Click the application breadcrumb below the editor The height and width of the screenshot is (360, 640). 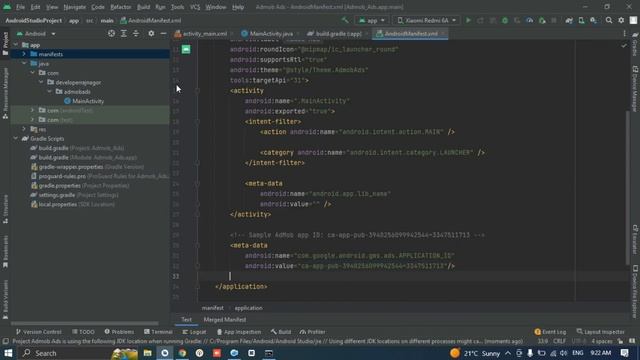coord(248,308)
